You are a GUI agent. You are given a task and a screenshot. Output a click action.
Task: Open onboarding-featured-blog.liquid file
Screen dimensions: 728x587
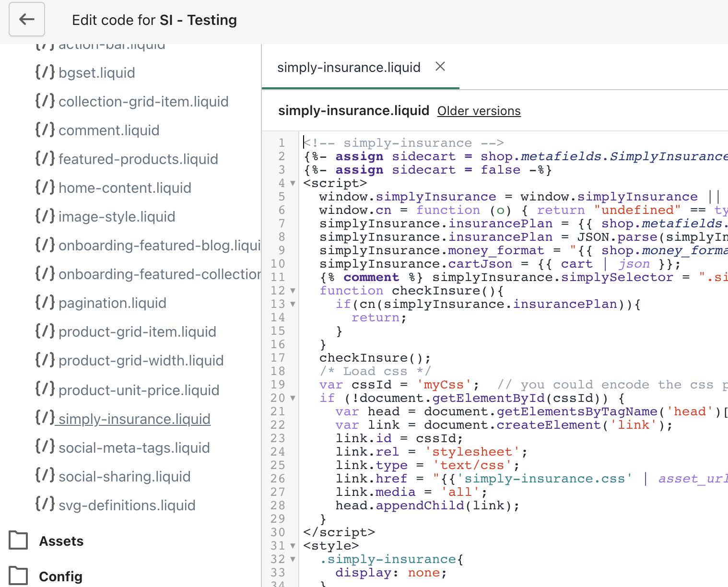point(159,246)
